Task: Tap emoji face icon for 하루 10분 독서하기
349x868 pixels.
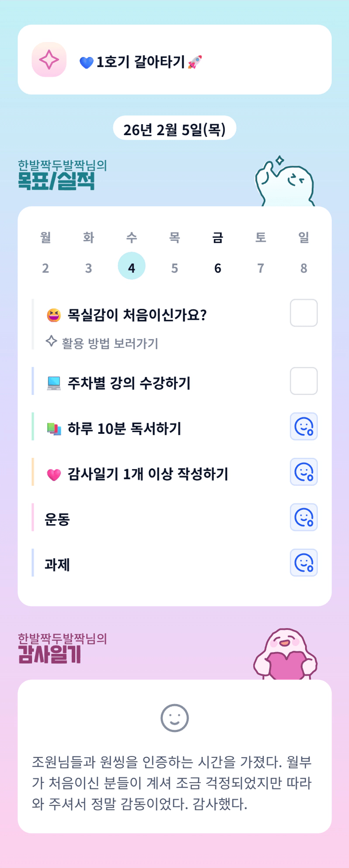Action: pos(303,427)
